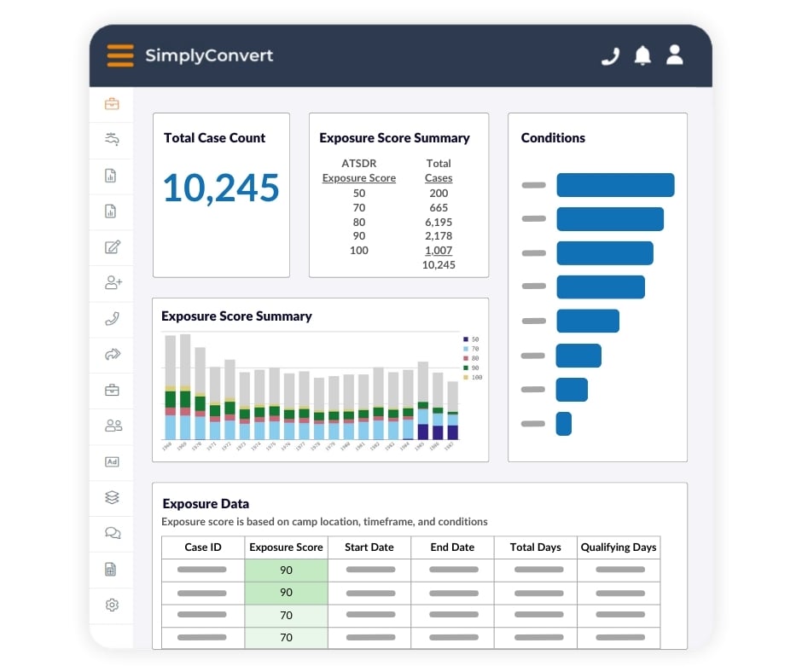Select the 665 cases value
Screen dimensions: 802x672
click(x=439, y=207)
